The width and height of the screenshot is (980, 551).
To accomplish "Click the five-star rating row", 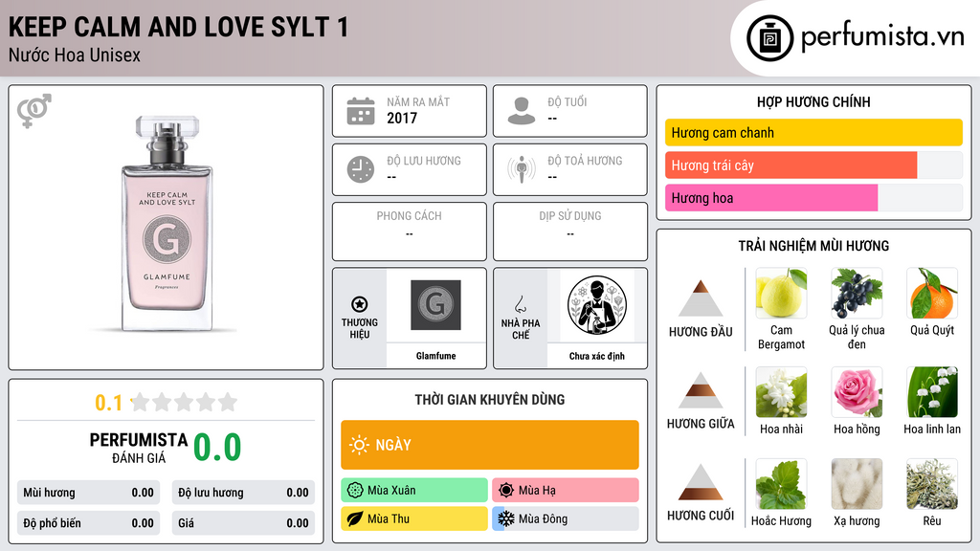I will tap(184, 402).
